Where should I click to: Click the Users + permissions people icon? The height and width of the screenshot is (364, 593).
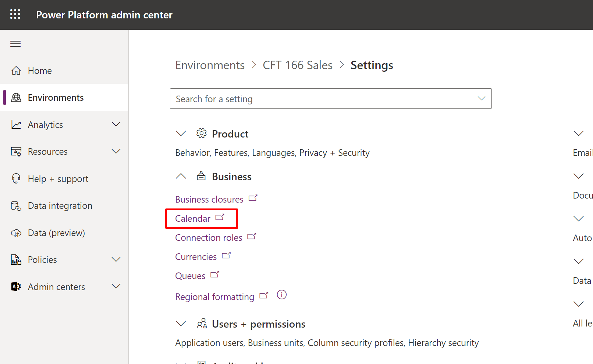point(202,324)
